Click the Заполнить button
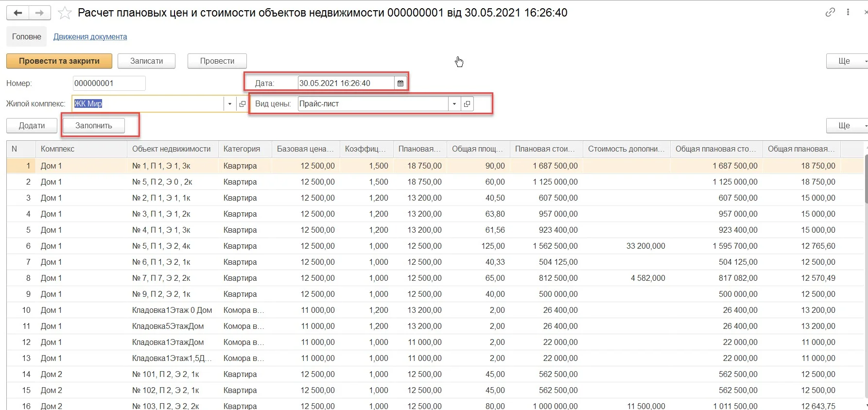This screenshot has height=410, width=868. coord(94,125)
